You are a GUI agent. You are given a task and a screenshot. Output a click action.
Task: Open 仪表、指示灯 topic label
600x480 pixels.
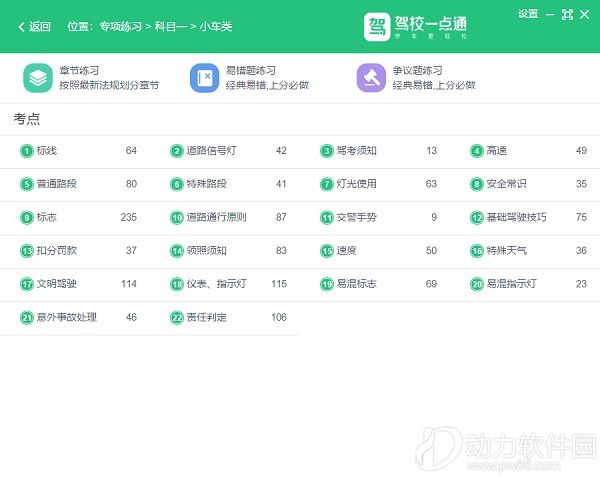(x=217, y=284)
